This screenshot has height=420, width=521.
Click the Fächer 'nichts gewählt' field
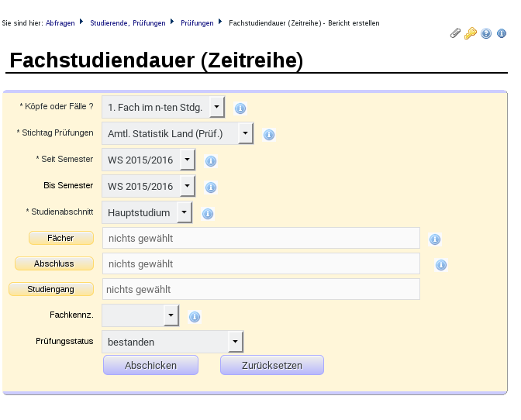point(261,238)
